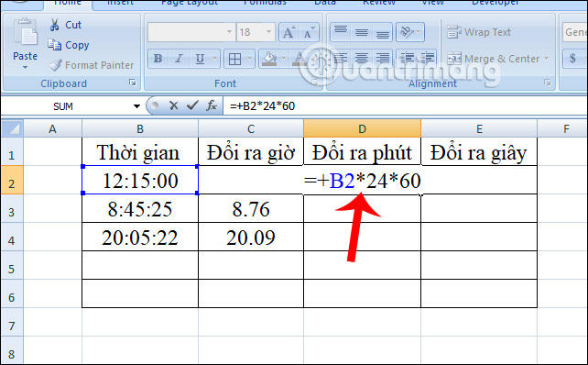Toggle Italic formatting
This screenshot has height=365, width=588.
click(179, 59)
